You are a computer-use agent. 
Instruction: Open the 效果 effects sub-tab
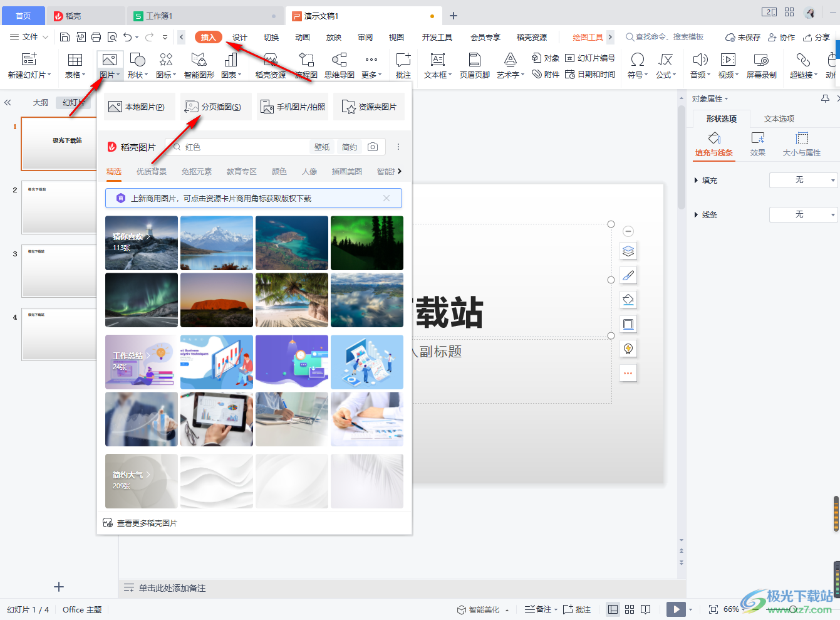[x=758, y=143]
